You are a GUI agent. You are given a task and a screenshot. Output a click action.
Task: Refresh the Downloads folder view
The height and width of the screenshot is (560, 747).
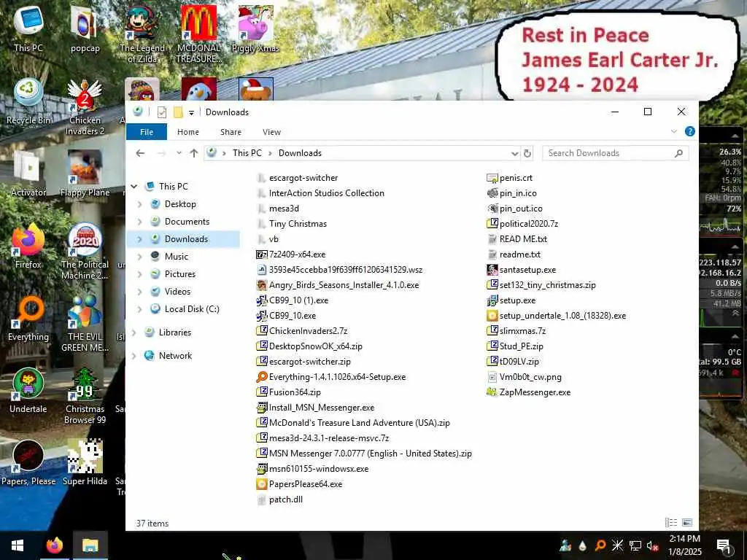[527, 153]
